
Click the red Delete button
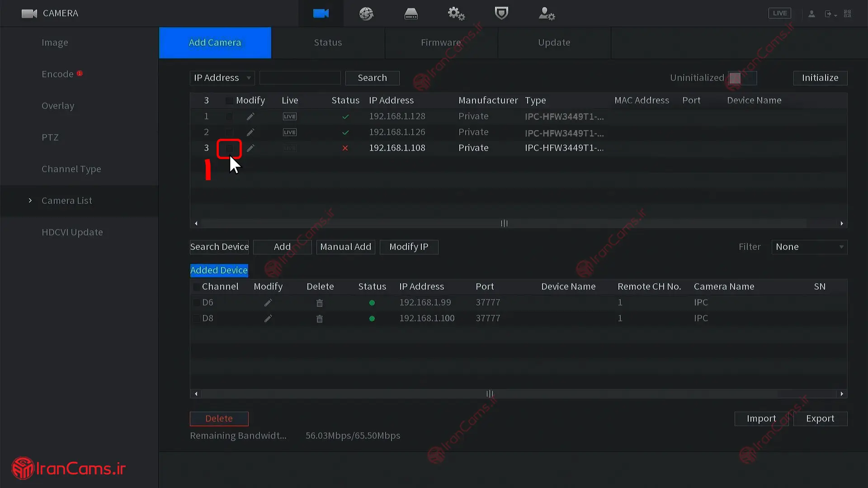219,419
